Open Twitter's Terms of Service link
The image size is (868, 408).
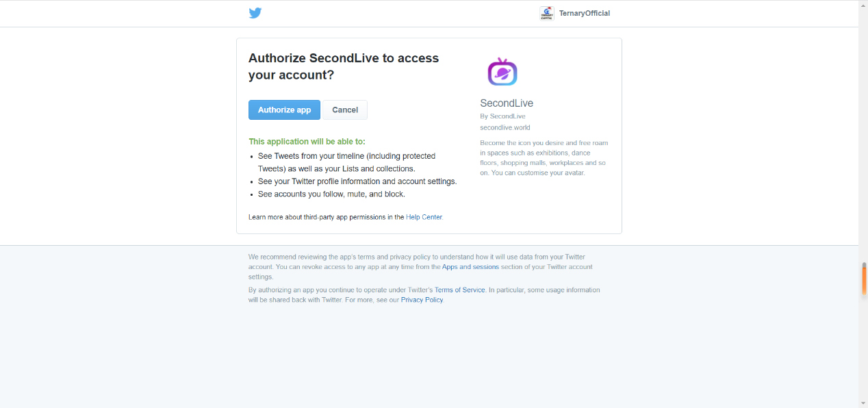pos(459,290)
